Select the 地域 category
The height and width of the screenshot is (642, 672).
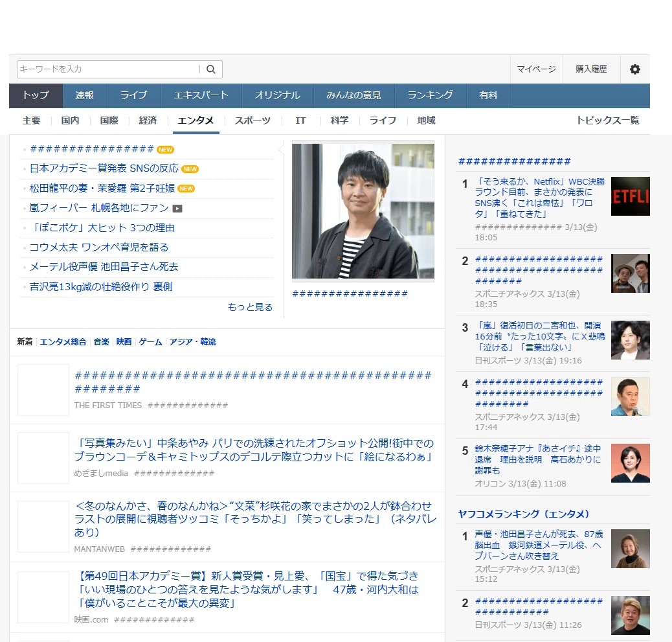427,121
